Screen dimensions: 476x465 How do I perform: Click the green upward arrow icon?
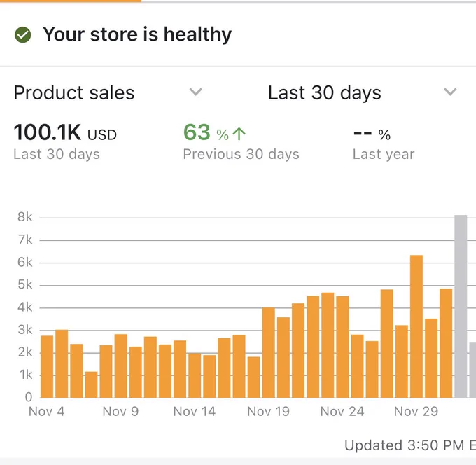click(239, 134)
